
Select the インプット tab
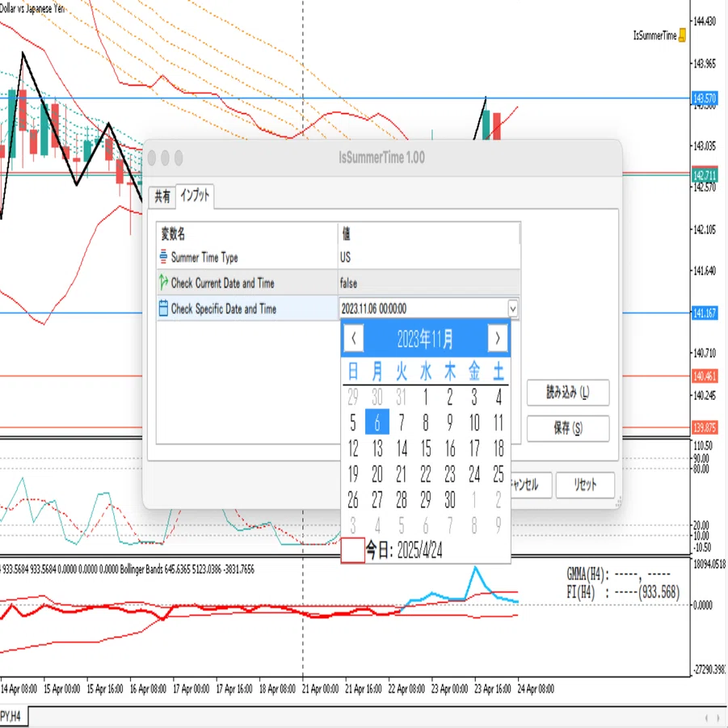point(195,196)
